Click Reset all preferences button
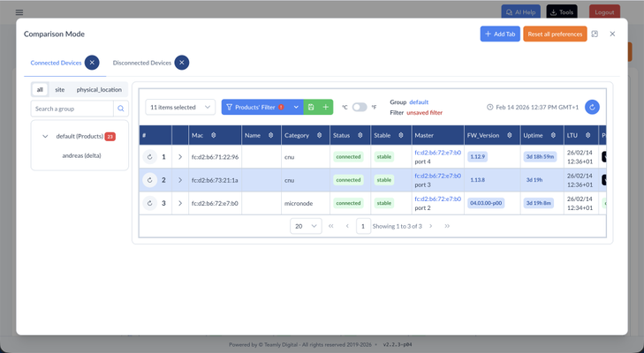Screen dimensions: 644x353 555,34
